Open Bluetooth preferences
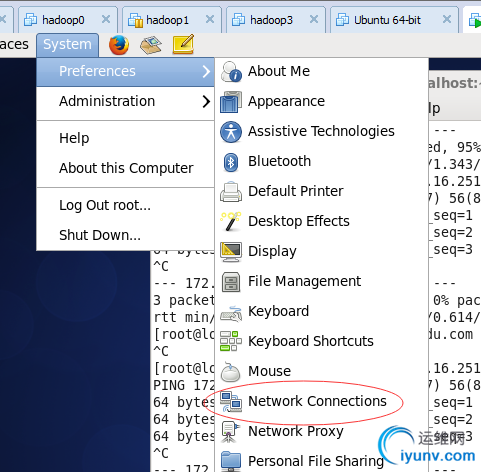 pyautogui.click(x=321, y=161)
